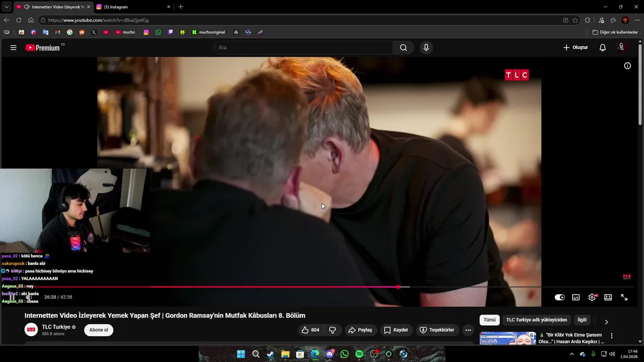Add page to favorites star
Screen dimensions: 644x362
click(x=575, y=20)
